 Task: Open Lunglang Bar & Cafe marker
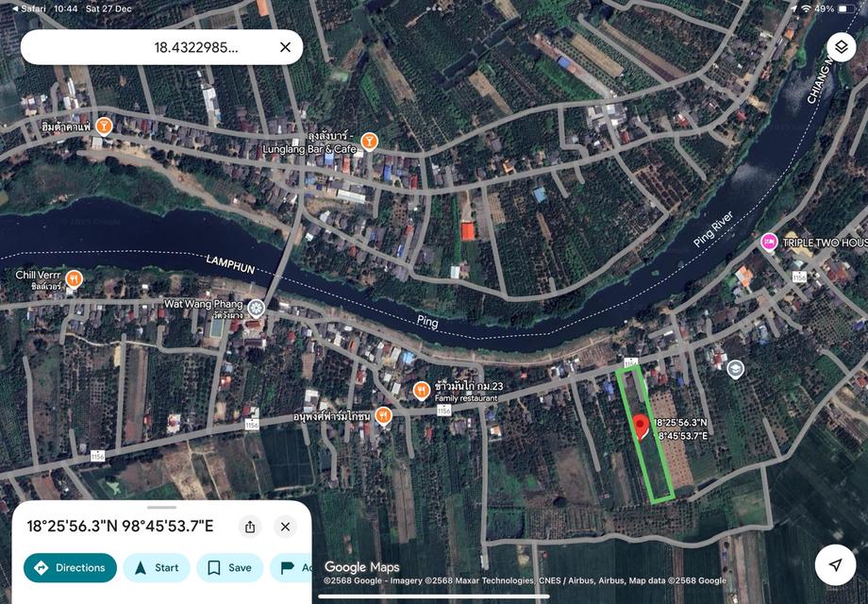coord(369,142)
